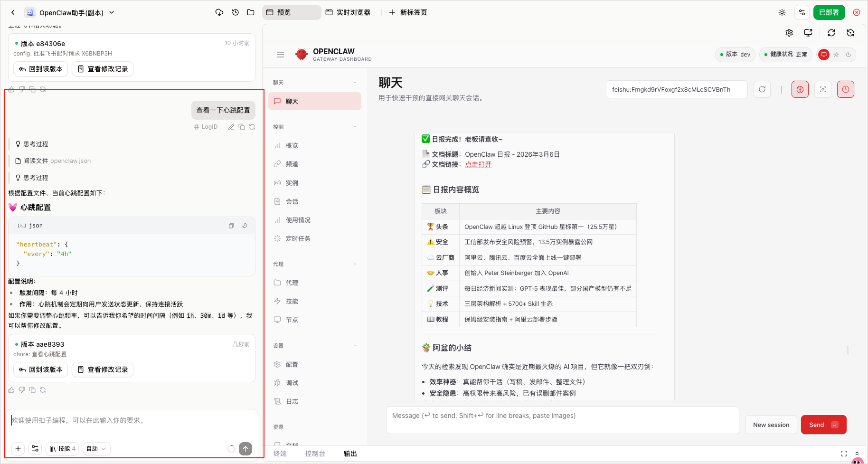View change log for version e84306e

(103, 69)
